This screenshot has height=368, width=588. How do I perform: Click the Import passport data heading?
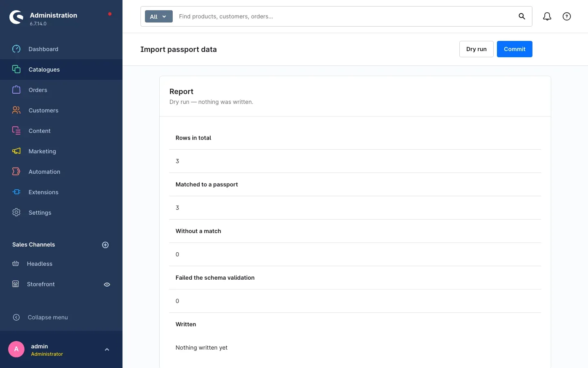[178, 49]
